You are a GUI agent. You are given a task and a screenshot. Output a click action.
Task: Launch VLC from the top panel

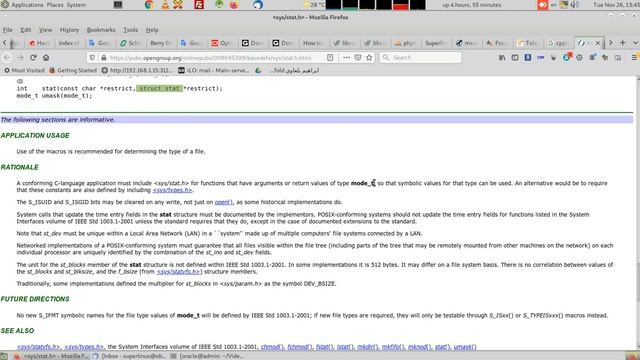(x=165, y=5)
